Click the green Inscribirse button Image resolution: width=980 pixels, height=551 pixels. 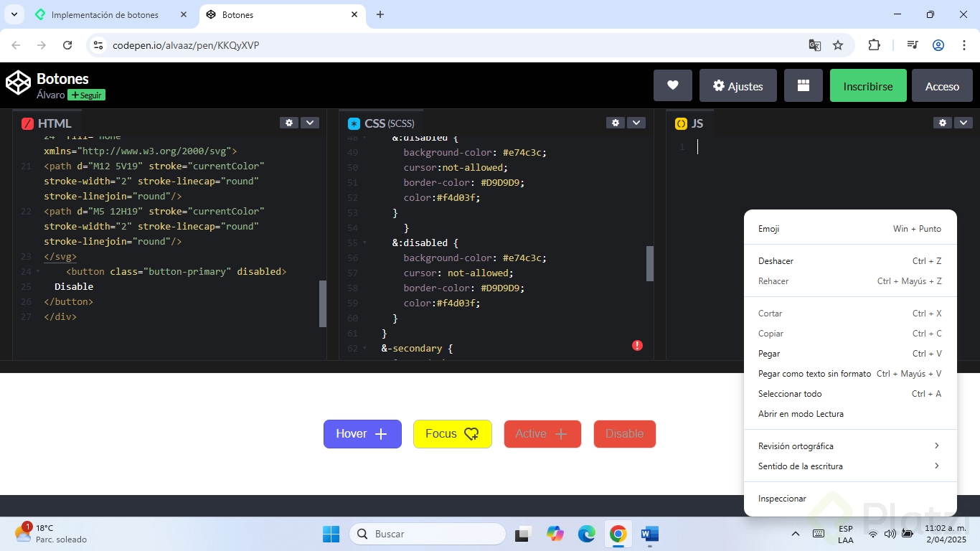pos(868,85)
